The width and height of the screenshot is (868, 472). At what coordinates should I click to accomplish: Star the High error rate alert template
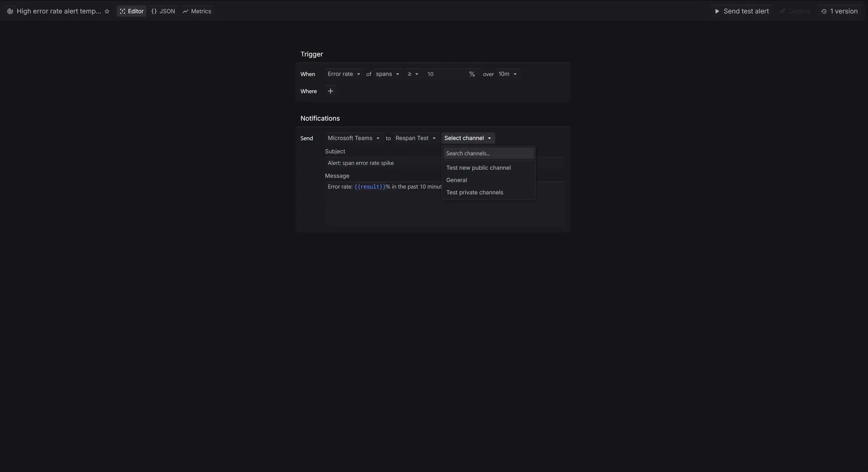pos(107,11)
